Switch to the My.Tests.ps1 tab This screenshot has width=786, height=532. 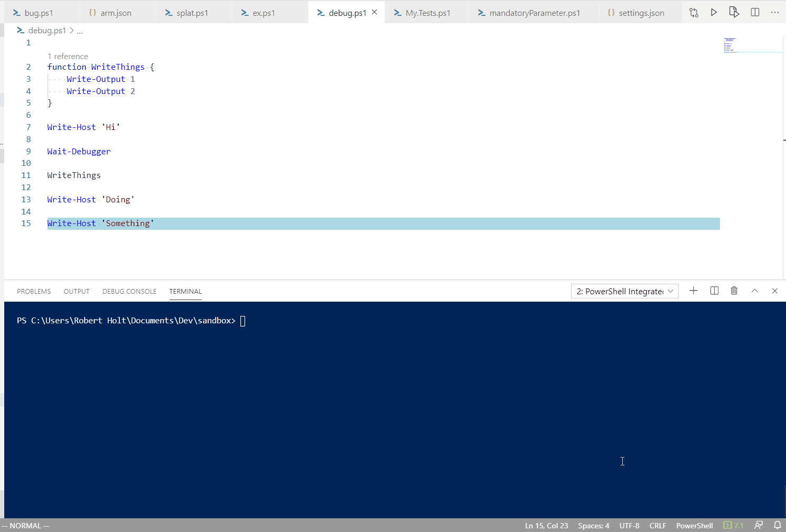[426, 12]
